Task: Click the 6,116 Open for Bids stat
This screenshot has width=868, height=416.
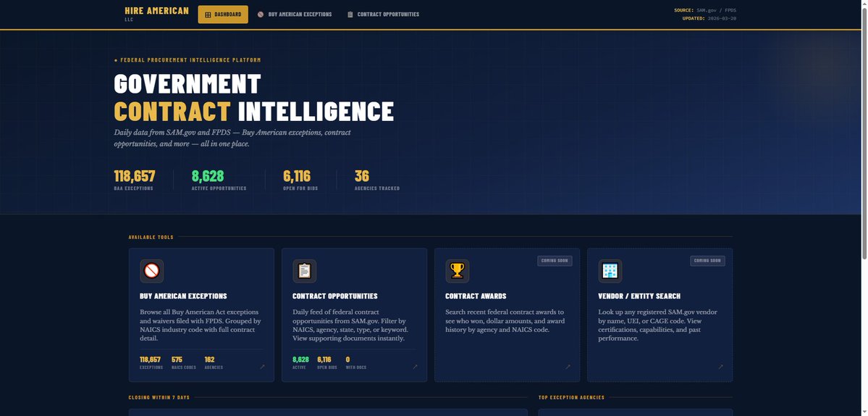Action: click(x=300, y=180)
